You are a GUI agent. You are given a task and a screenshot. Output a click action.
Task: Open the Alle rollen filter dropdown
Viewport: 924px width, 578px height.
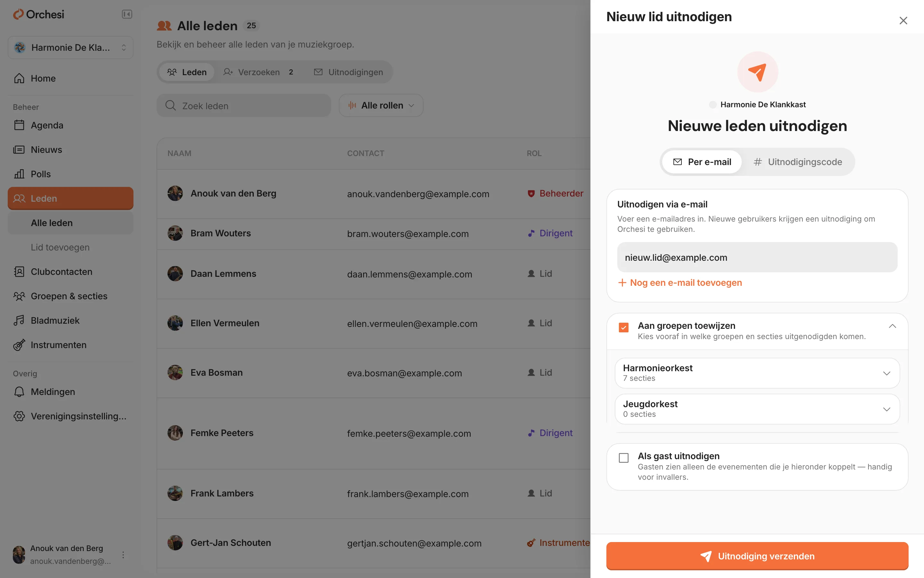click(x=381, y=106)
